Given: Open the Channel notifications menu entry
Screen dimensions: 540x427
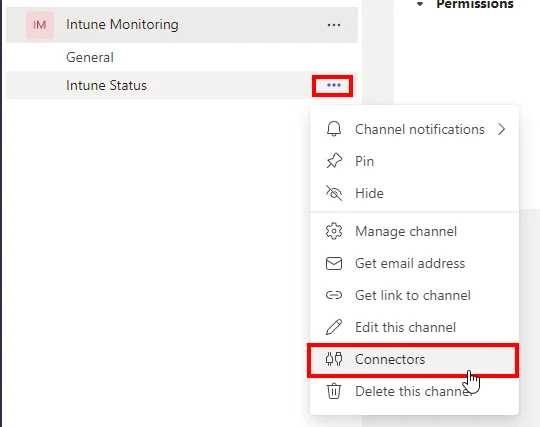Looking at the screenshot, I should click(414, 129).
